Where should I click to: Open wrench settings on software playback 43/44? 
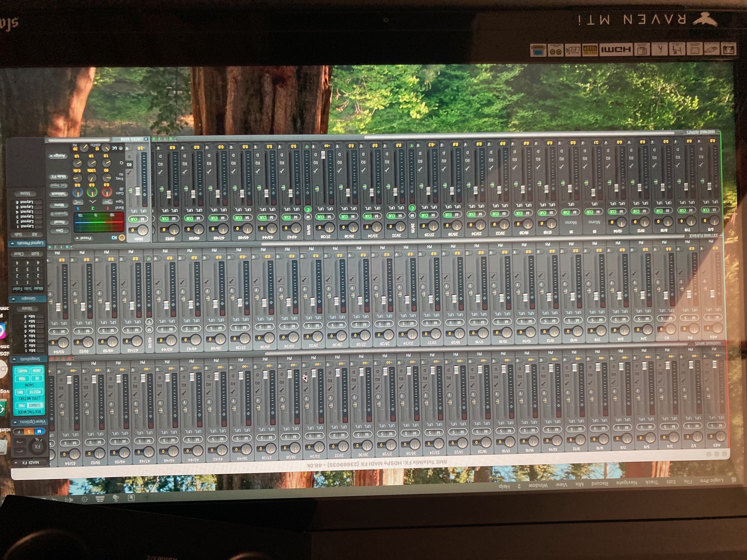click(x=157, y=283)
